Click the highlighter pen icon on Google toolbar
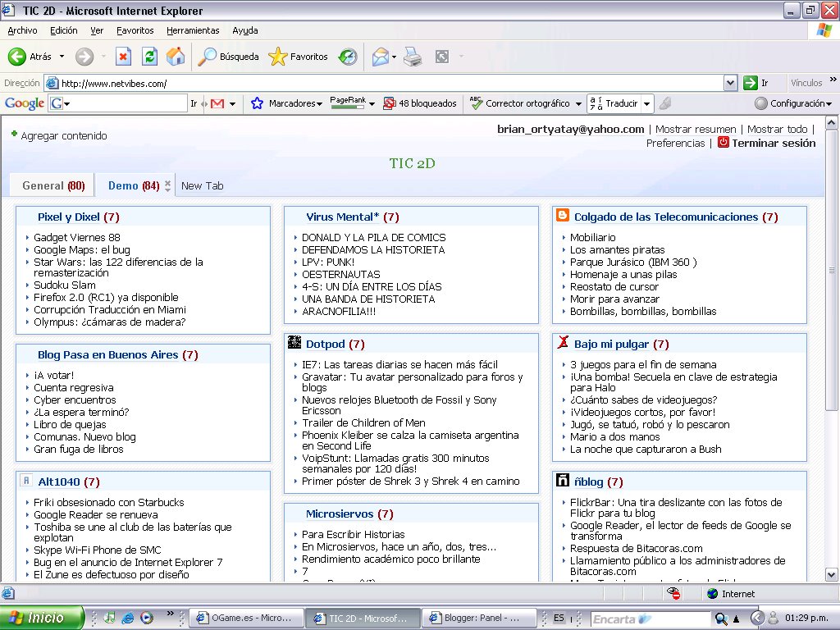This screenshot has width=840, height=630. click(665, 103)
